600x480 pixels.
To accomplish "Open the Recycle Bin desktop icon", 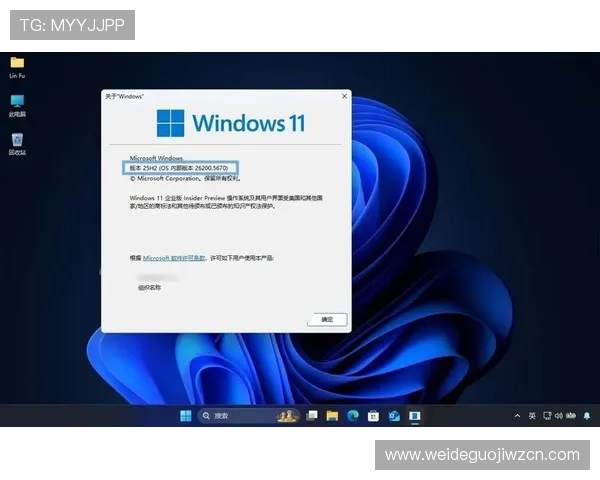I will point(17,144).
